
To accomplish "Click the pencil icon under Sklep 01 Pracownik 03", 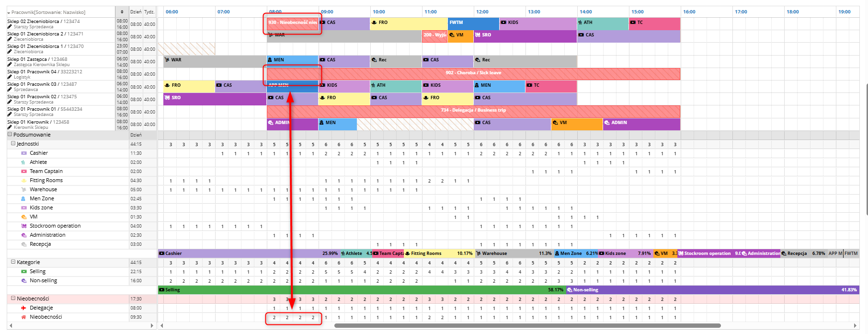I will (x=10, y=90).
